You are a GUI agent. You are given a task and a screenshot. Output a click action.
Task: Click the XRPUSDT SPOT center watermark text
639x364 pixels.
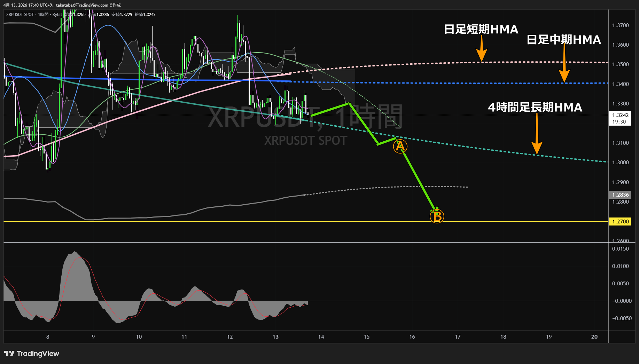(305, 141)
